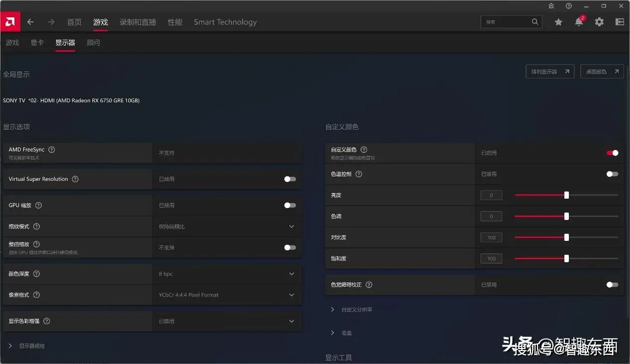Switch to 游戏 top tab
630x364 pixels.
[x=100, y=22]
